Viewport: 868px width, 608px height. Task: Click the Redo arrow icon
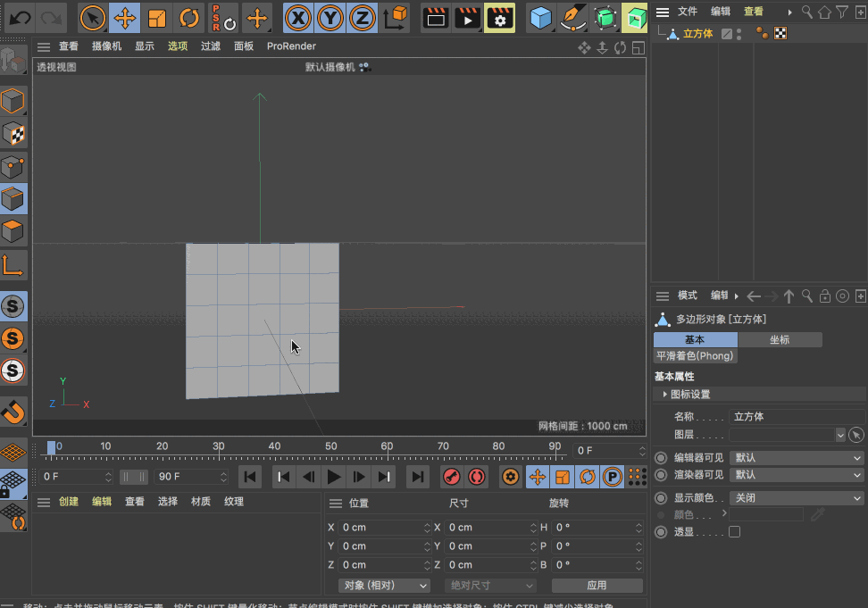52,18
